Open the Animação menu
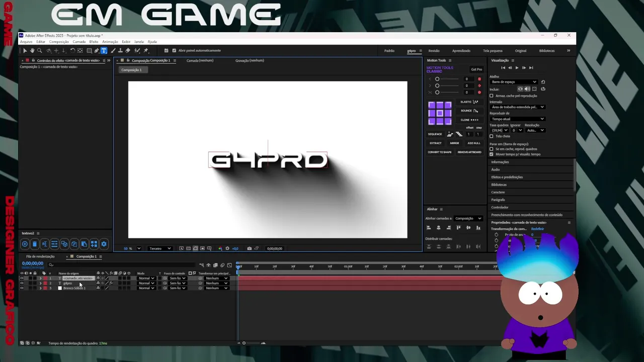The height and width of the screenshot is (362, 644). pyautogui.click(x=110, y=42)
